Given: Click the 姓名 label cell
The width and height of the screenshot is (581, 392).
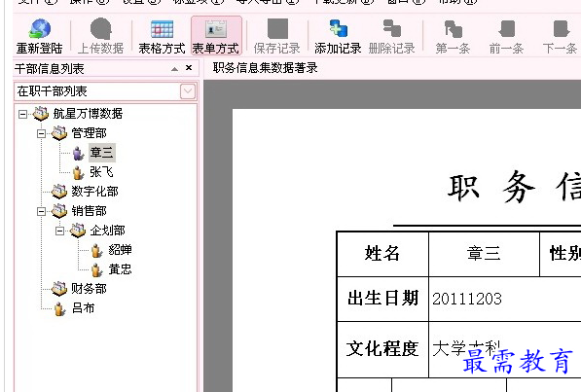Looking at the screenshot, I should pos(382,254).
